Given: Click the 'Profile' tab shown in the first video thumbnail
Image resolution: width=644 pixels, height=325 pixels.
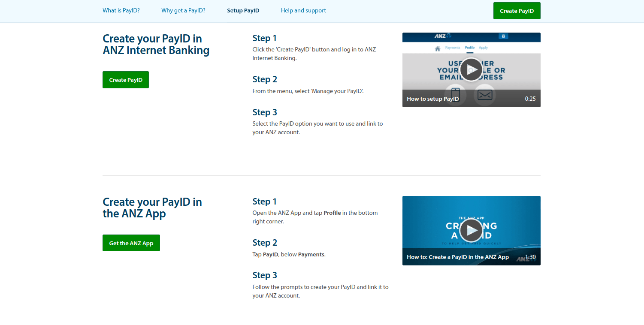Looking at the screenshot, I should click(470, 48).
